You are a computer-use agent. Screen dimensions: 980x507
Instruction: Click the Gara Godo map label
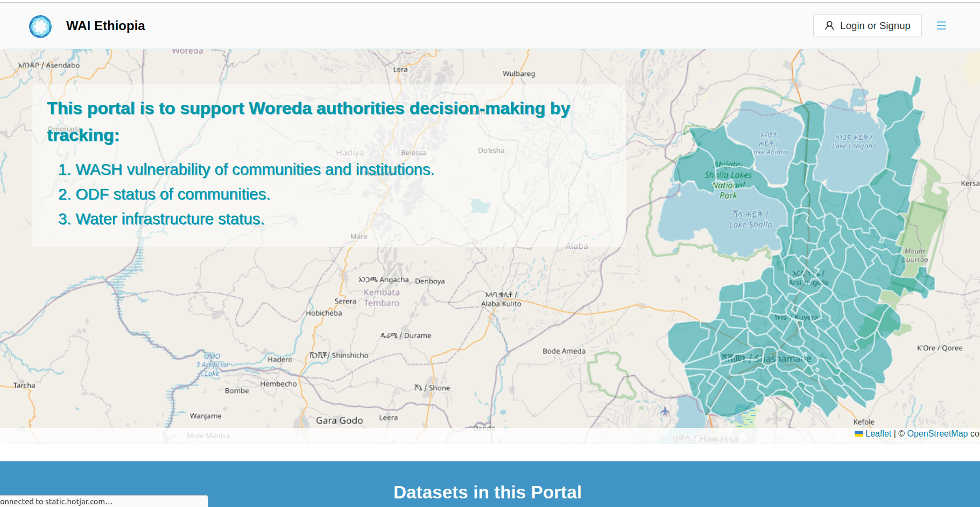(339, 420)
